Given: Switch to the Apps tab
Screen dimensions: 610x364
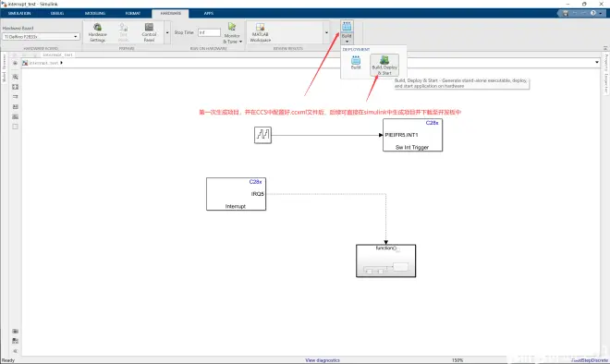Looking at the screenshot, I should point(209,13).
